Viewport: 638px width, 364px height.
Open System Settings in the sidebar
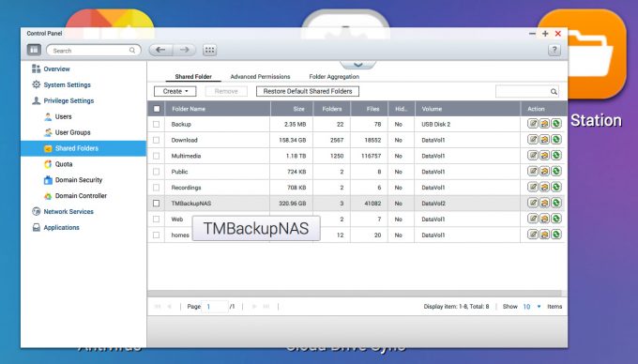(61, 85)
